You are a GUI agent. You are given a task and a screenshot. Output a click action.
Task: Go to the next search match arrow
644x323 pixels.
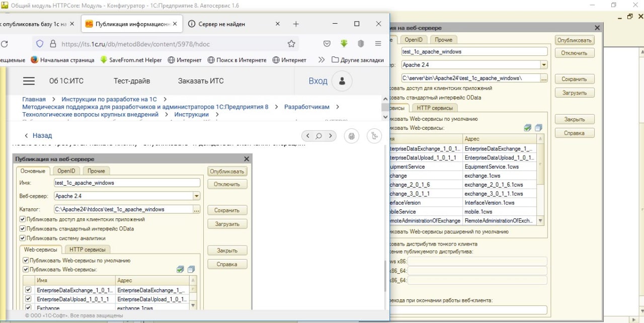(x=330, y=136)
